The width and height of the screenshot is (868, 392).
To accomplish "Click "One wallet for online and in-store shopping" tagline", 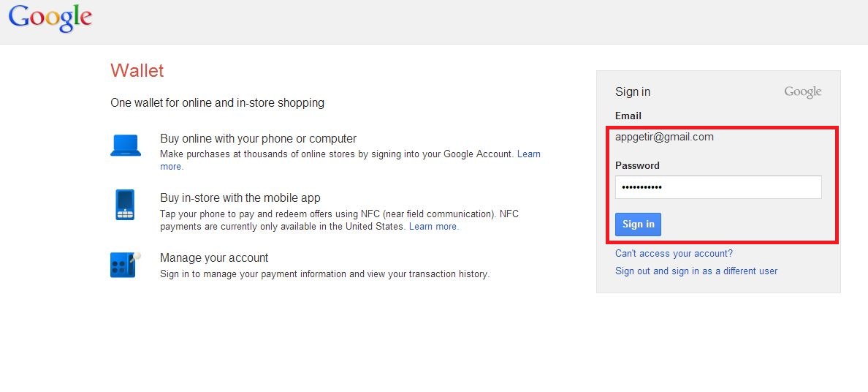I will coord(217,103).
